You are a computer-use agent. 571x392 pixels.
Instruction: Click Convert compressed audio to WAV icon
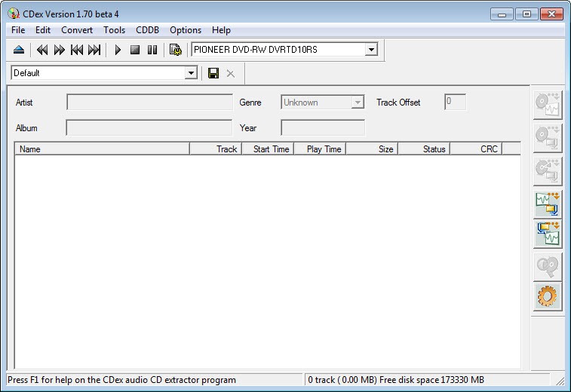[548, 234]
